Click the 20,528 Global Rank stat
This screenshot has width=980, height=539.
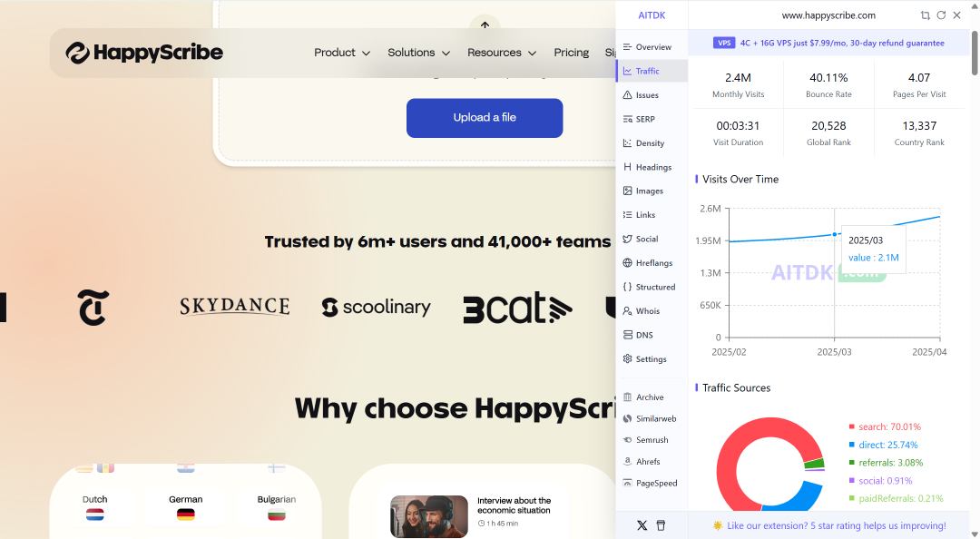coord(828,133)
